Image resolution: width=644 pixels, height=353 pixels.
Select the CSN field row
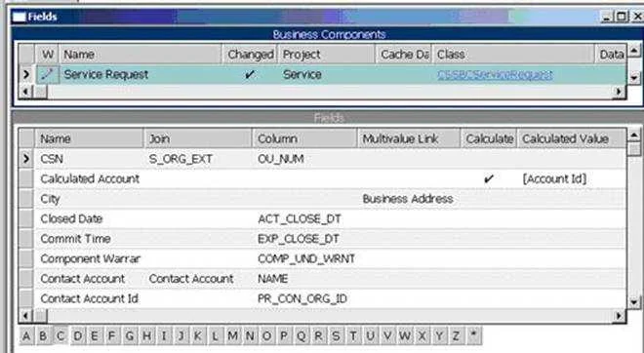coord(330,159)
